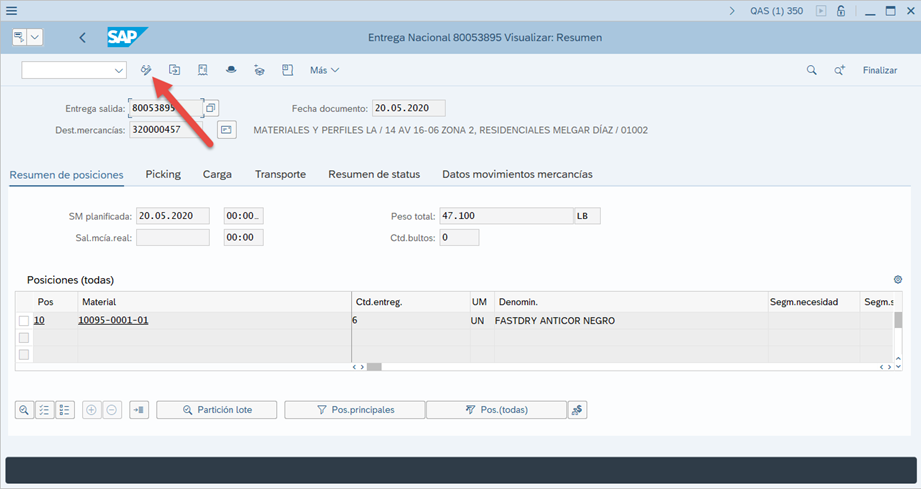Click the Partición lote button

(218, 409)
